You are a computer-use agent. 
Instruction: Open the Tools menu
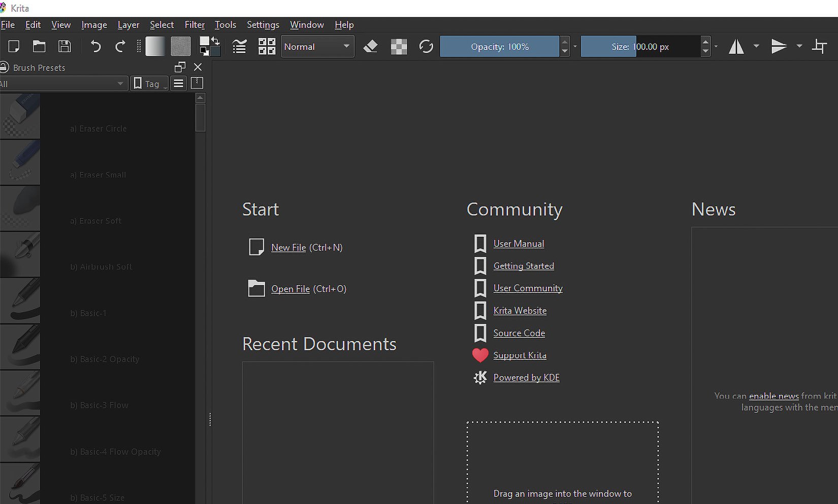tap(225, 24)
